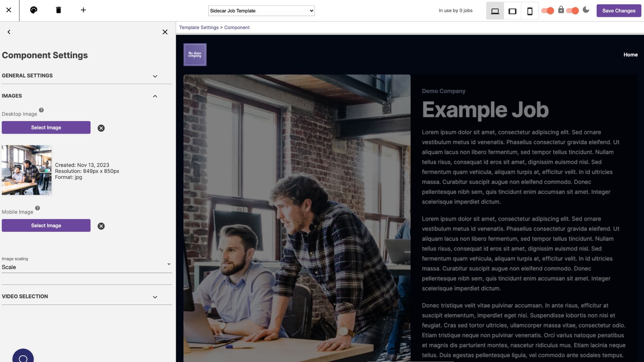Click the trash delete icon
The width and height of the screenshot is (644, 362).
pyautogui.click(x=58, y=10)
